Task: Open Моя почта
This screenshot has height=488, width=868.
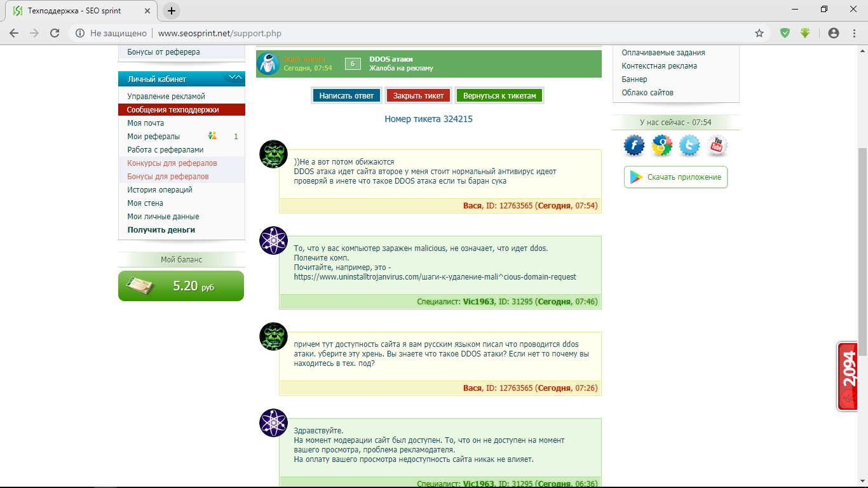Action: [146, 123]
